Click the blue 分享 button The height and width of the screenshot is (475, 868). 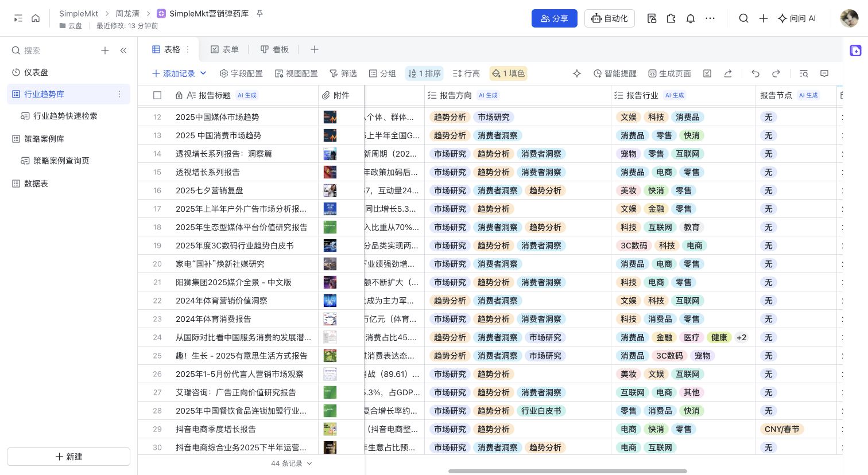coord(554,18)
